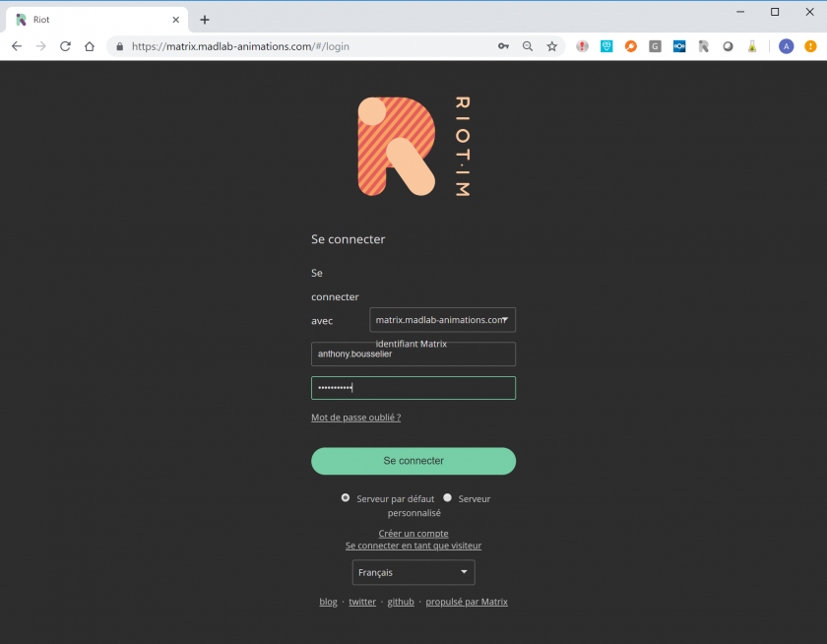Click the orange Chrome alert menu icon

pos(810,46)
